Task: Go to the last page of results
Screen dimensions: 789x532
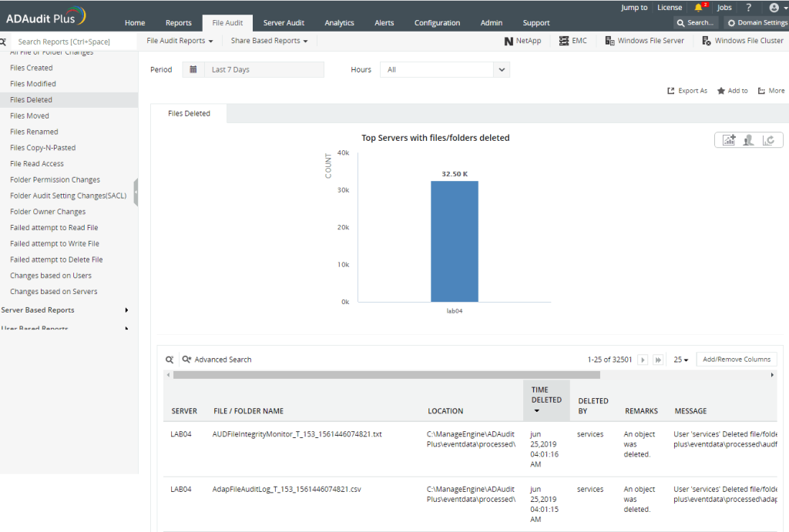Action: [x=658, y=360]
